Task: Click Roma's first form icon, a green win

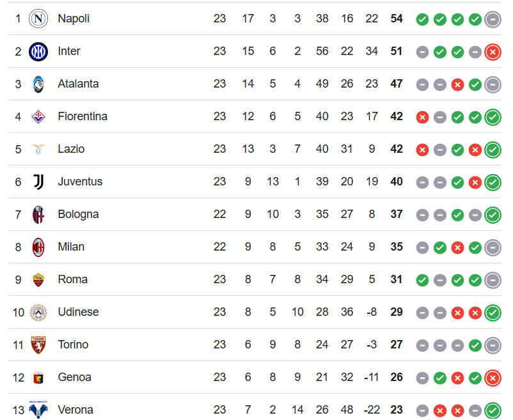Action: [422, 280]
